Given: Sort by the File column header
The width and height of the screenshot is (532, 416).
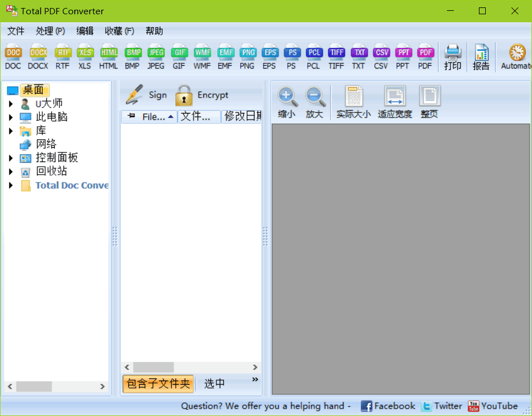Looking at the screenshot, I should (x=150, y=117).
